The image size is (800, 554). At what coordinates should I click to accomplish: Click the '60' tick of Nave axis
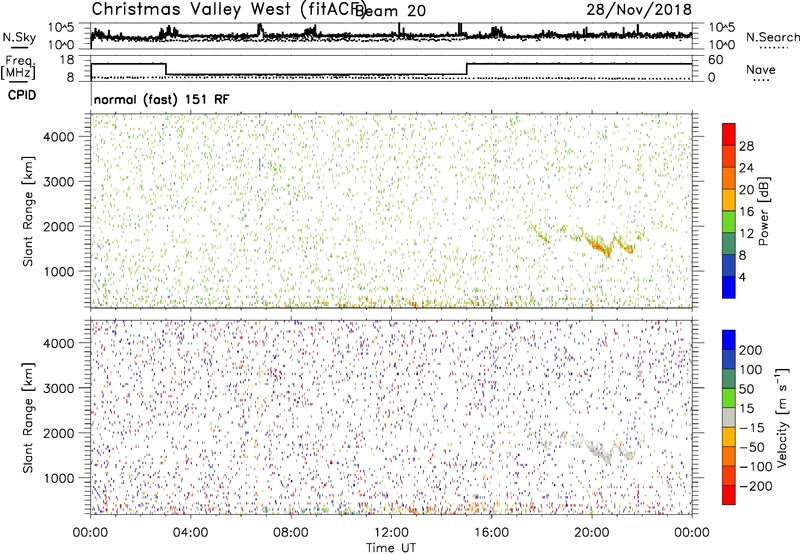pos(716,60)
